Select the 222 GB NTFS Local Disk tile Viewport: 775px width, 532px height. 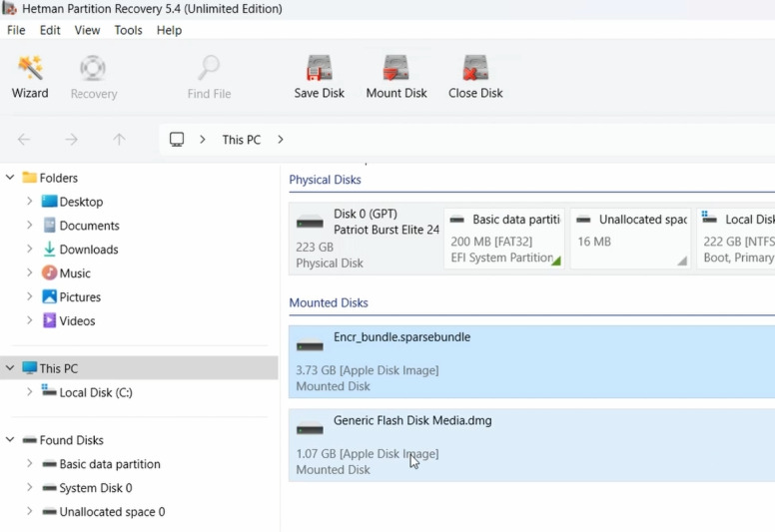[736, 239]
